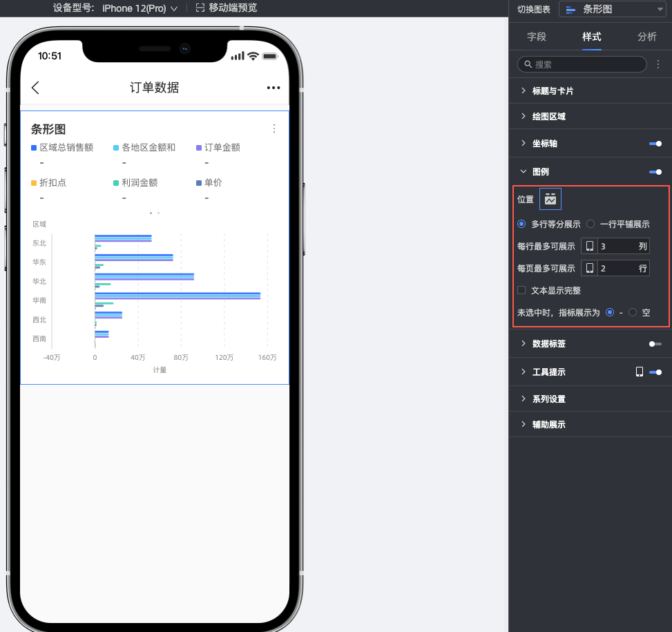The image size is (672, 632).
Task: Open the 条形图 chart type dropdown
Action: 612,9
